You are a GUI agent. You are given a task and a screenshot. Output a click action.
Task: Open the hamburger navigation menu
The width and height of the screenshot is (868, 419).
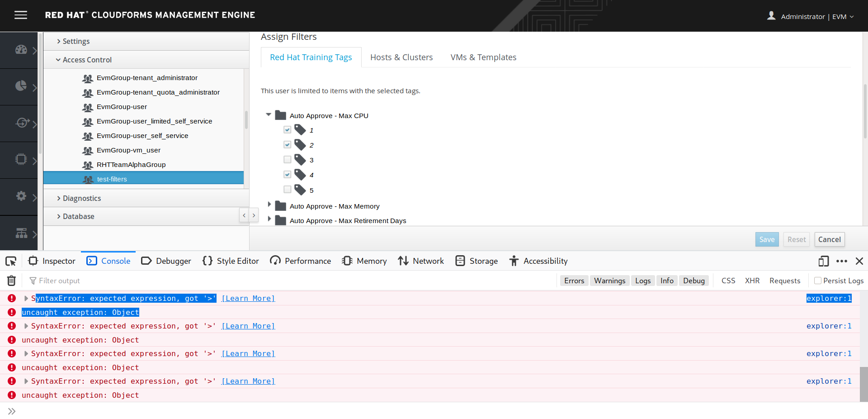[x=21, y=15]
